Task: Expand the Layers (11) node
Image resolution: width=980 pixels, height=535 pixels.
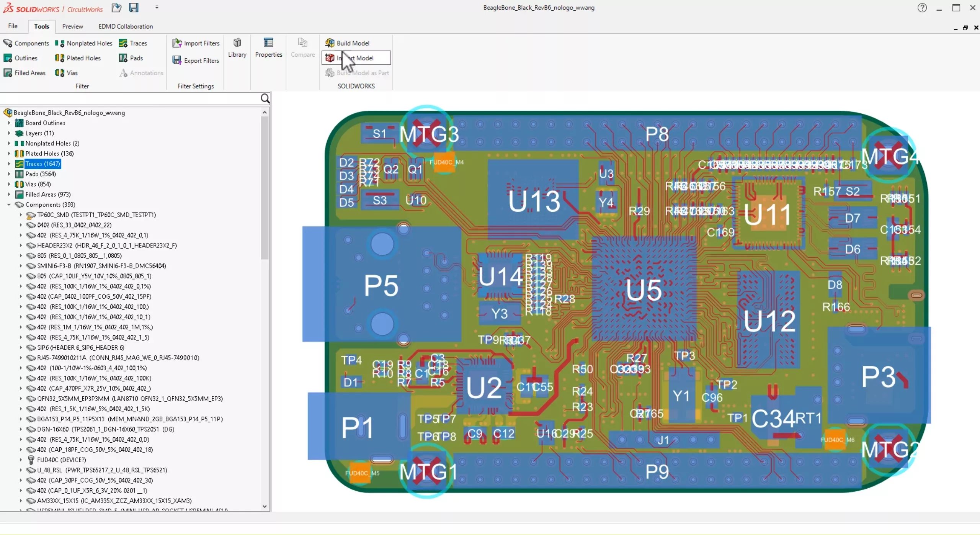Action: 9,133
